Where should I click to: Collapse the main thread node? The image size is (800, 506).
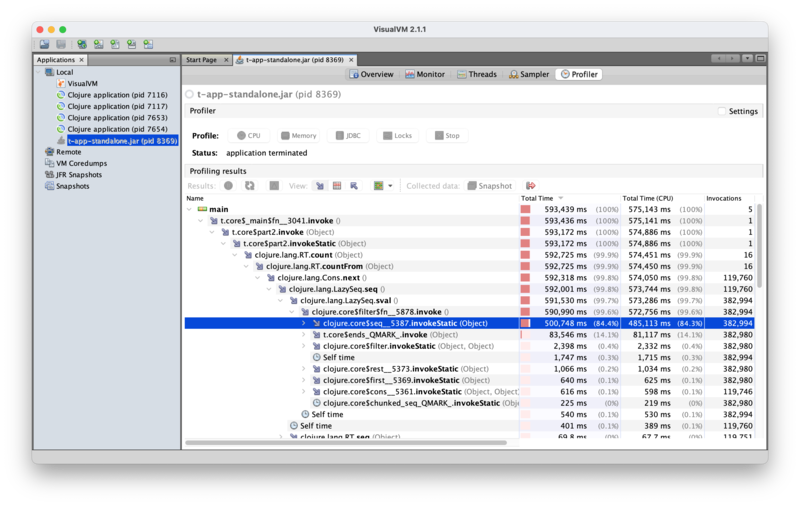click(190, 209)
